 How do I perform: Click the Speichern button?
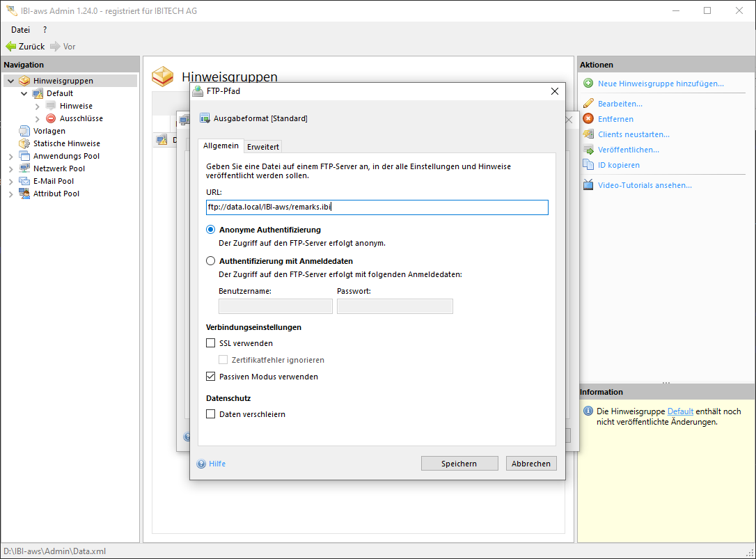[x=459, y=464]
